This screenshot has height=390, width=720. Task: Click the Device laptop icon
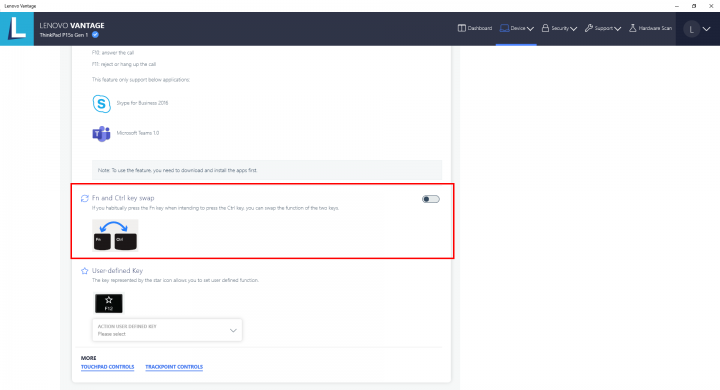click(504, 28)
